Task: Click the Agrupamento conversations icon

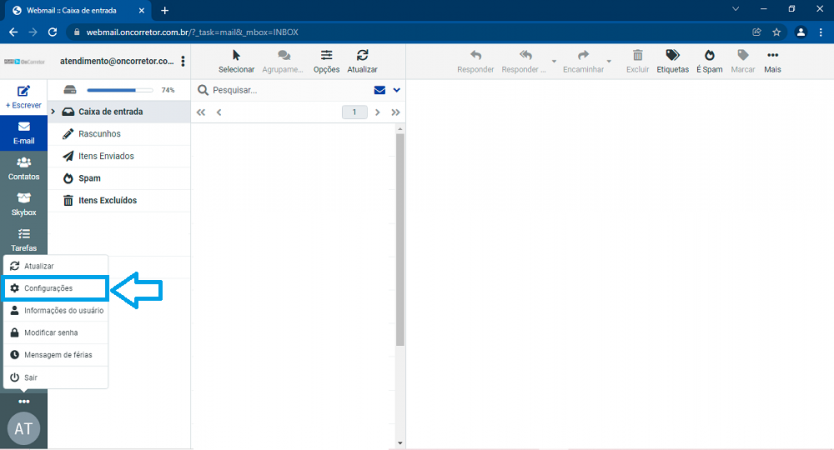Action: click(x=283, y=55)
